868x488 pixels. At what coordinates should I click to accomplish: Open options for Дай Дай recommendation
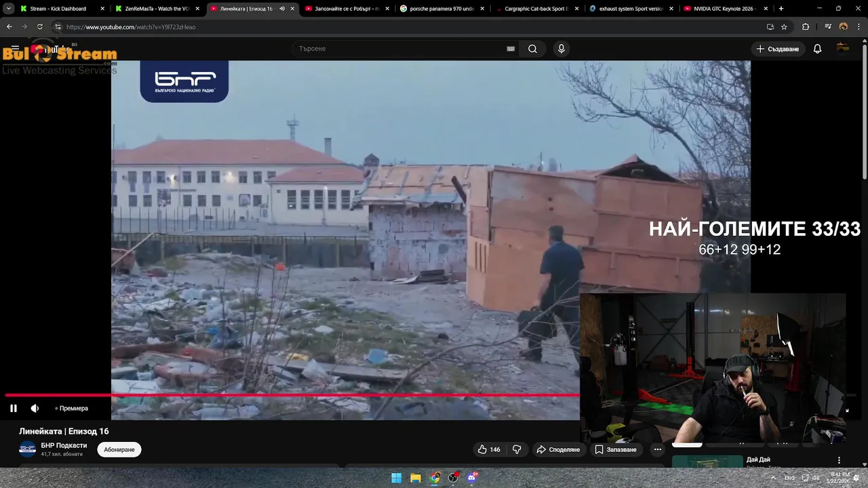click(839, 460)
